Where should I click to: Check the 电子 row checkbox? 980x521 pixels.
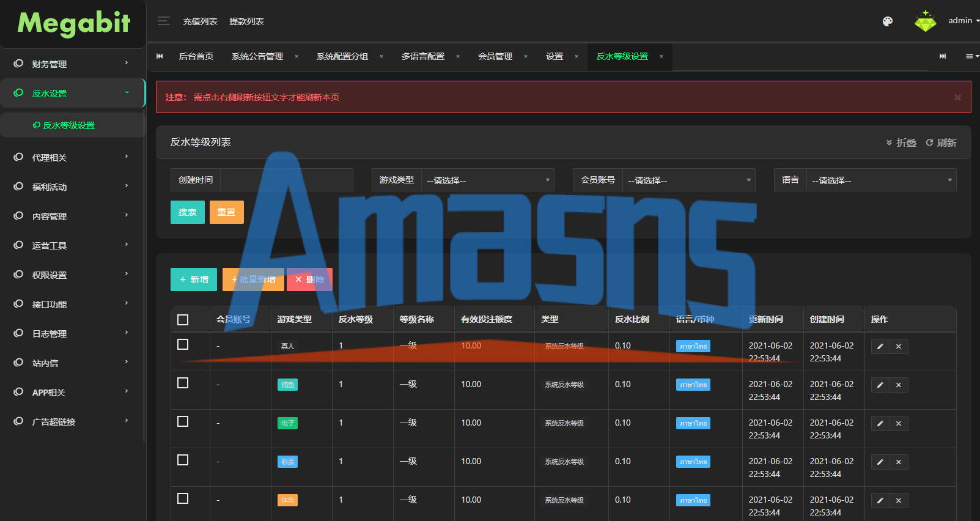click(183, 421)
